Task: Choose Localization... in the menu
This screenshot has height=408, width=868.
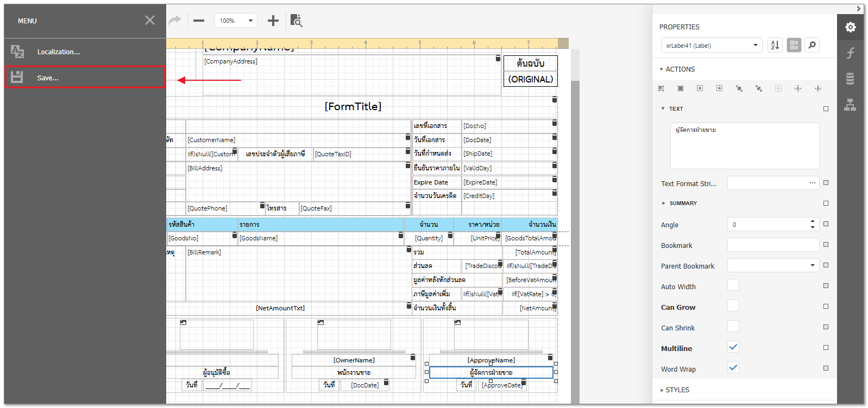Action: 59,52
